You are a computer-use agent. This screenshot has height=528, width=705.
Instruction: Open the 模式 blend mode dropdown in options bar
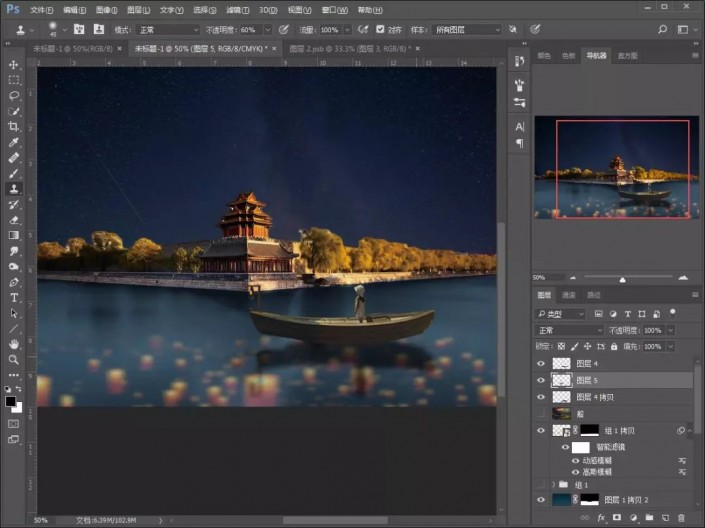167,30
